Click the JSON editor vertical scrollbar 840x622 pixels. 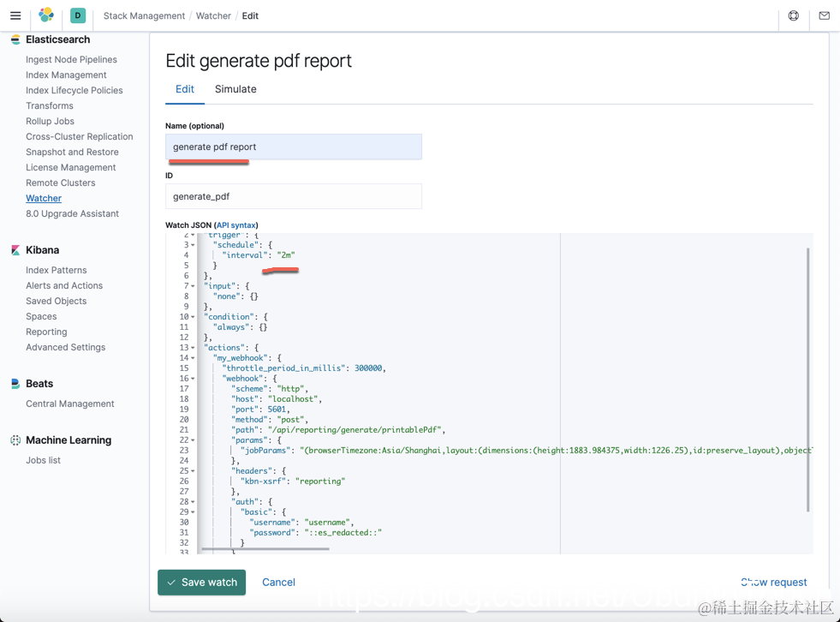pos(807,379)
